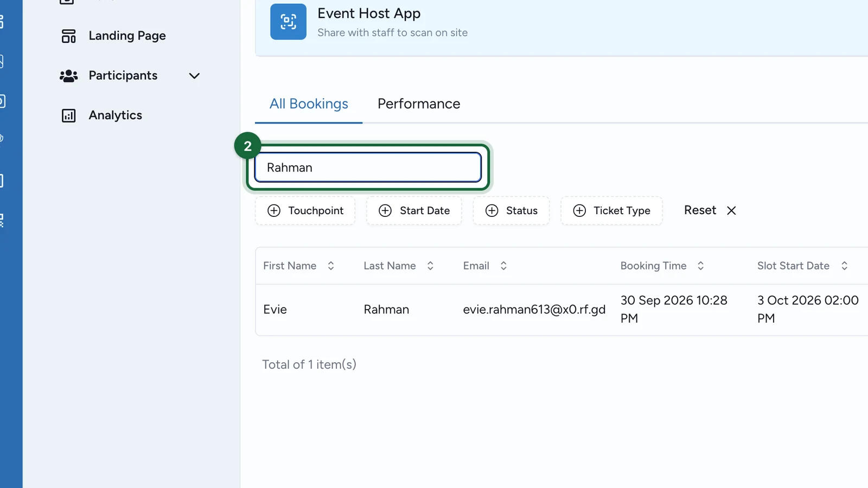The height and width of the screenshot is (488, 868).
Task: Click booking time 30 Sep 2026 10:28 PM
Action: pyautogui.click(x=674, y=309)
